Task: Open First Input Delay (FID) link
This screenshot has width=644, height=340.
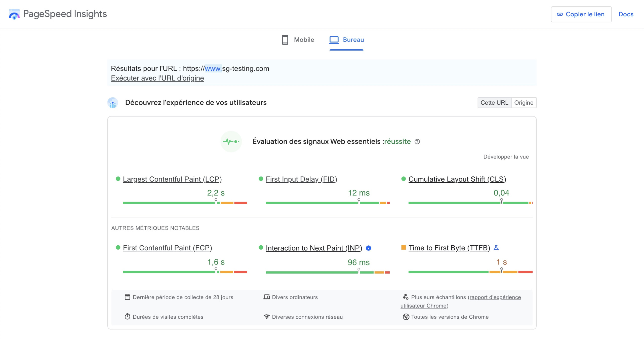Action: [301, 179]
